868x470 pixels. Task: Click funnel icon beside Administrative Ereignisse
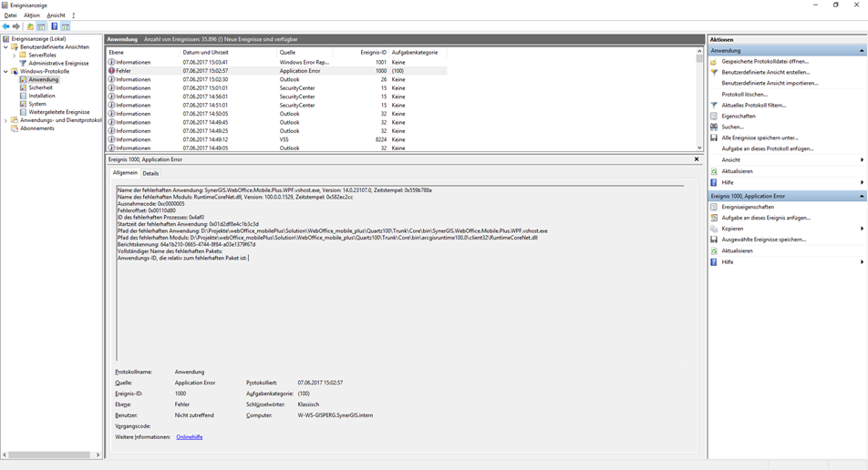tap(23, 63)
